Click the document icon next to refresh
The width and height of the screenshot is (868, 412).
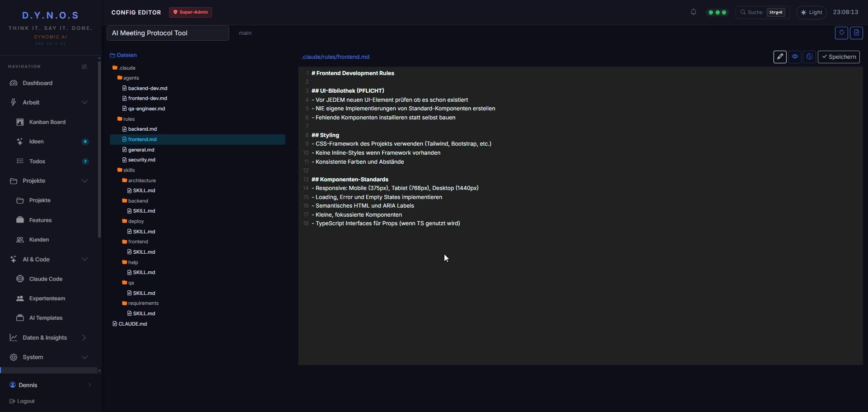click(x=856, y=33)
